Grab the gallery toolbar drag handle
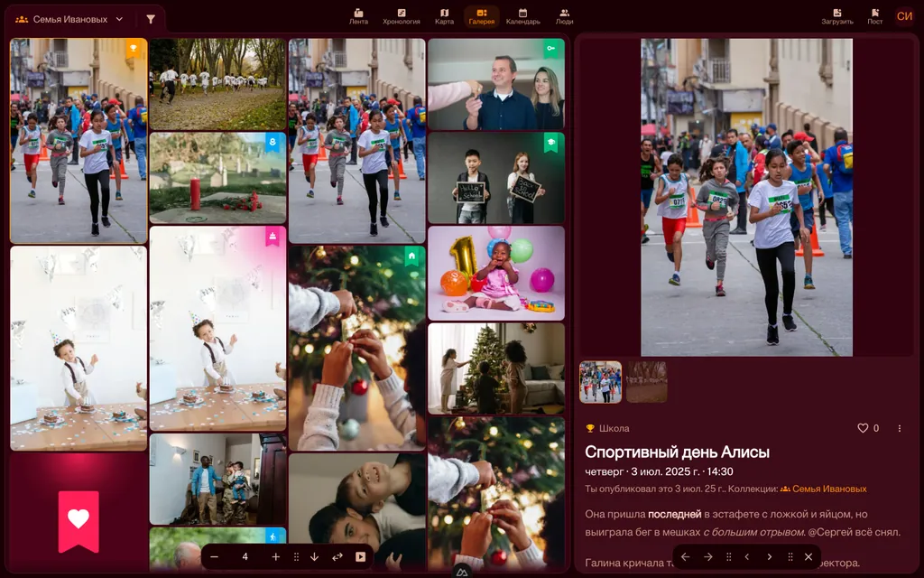924x578 pixels. click(x=296, y=556)
